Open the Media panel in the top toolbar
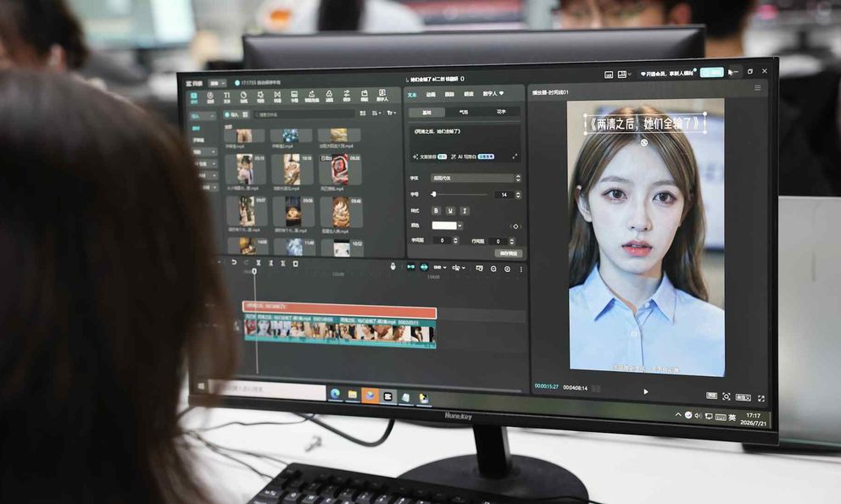Screen dimensions: 841x504 pyautogui.click(x=193, y=97)
